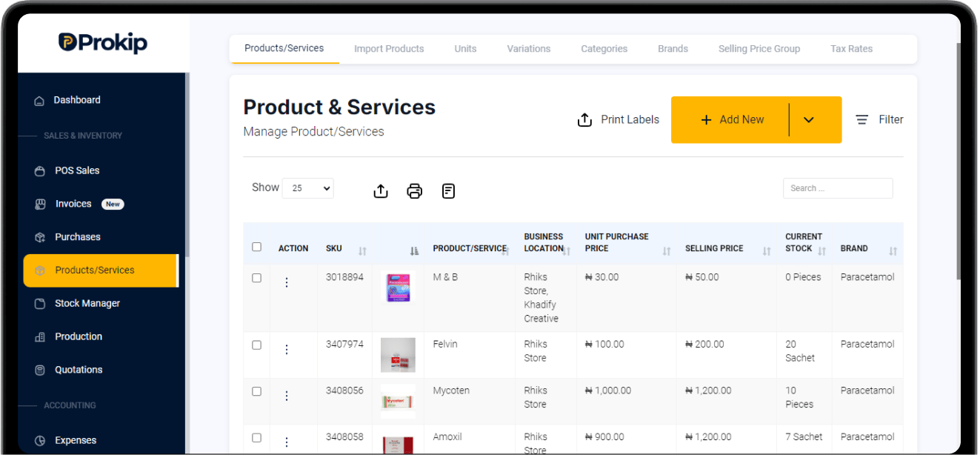Switch to the Import Products tab
Screen dimensions: 980x455
coord(389,49)
